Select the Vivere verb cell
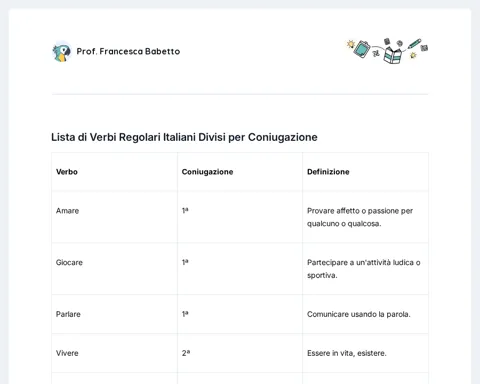 point(115,353)
